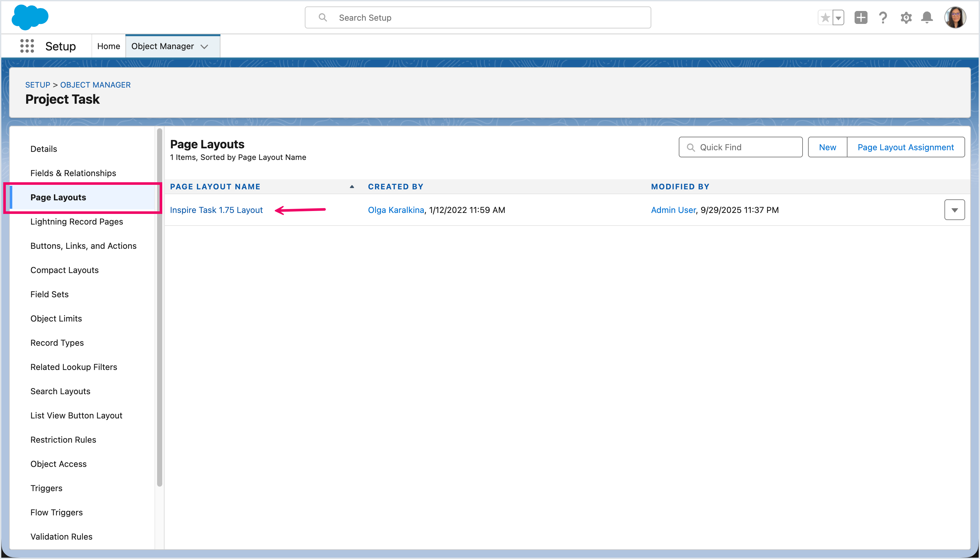View notifications bell icon
This screenshot has height=559, width=980.
point(927,18)
